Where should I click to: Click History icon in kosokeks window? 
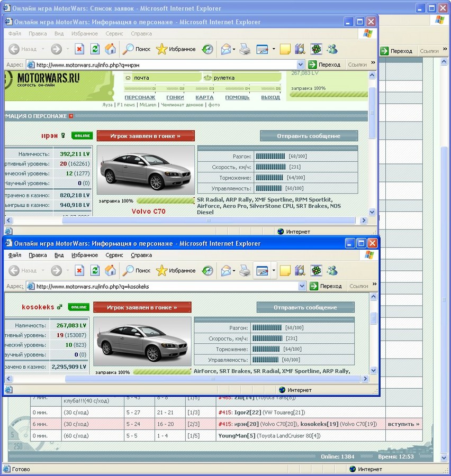coord(208,270)
